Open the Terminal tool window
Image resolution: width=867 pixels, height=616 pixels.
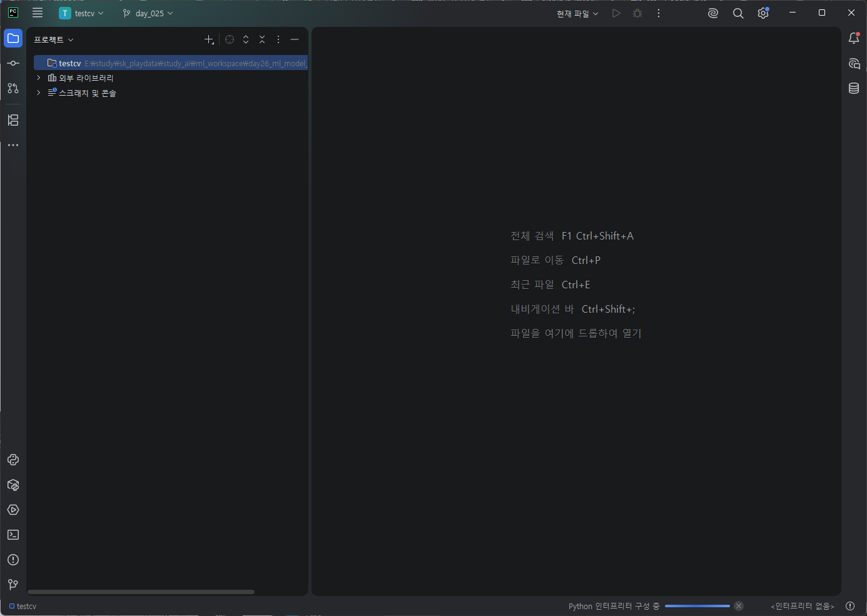(x=13, y=535)
